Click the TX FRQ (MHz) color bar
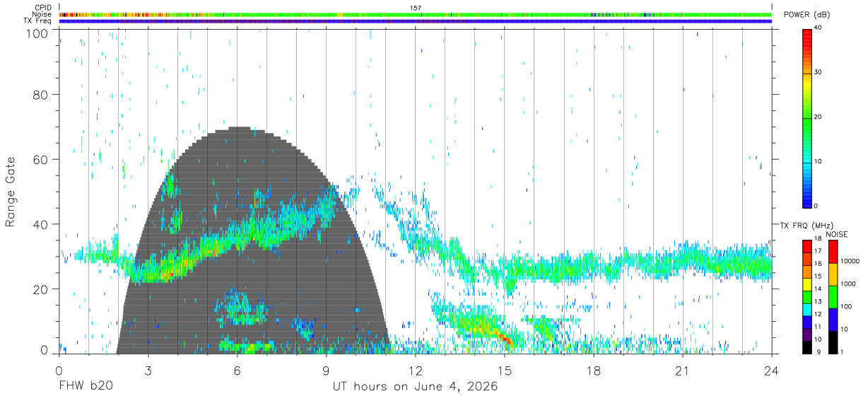The height and width of the screenshot is (401, 868). 807,296
